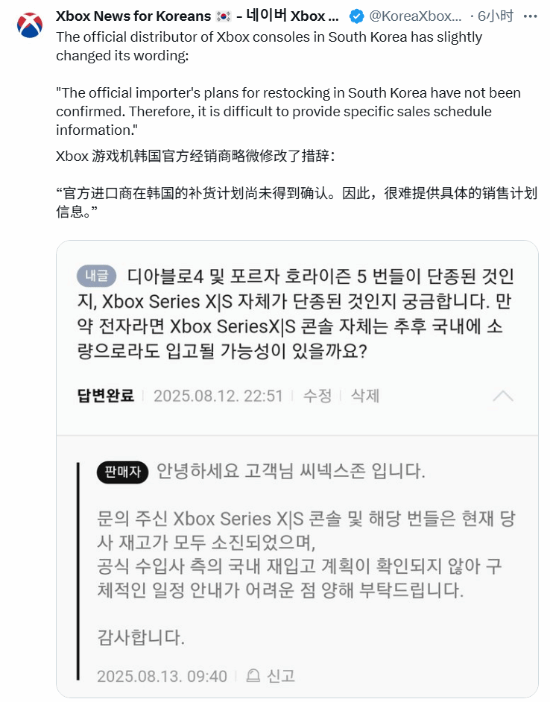This screenshot has width=550, height=702.
Task: Click the black 판매자 seller badge
Action: point(122,472)
